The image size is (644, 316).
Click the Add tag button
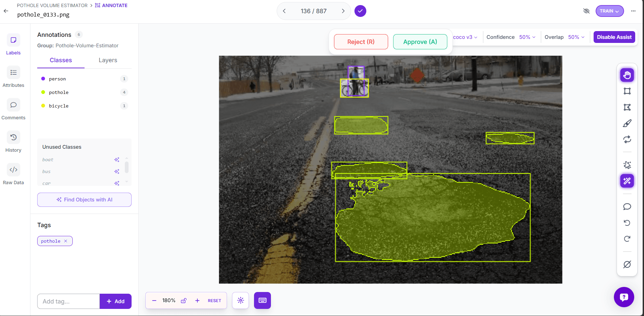tap(115, 301)
